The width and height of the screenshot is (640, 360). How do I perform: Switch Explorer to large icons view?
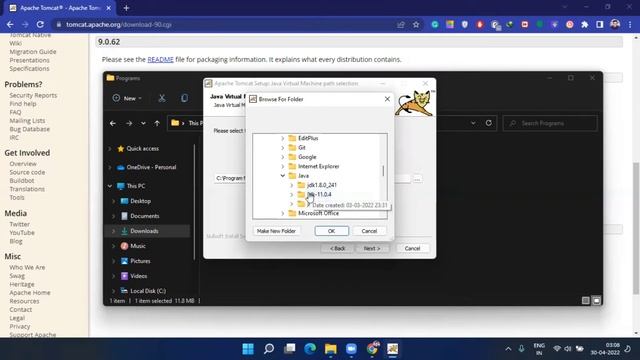pos(596,301)
